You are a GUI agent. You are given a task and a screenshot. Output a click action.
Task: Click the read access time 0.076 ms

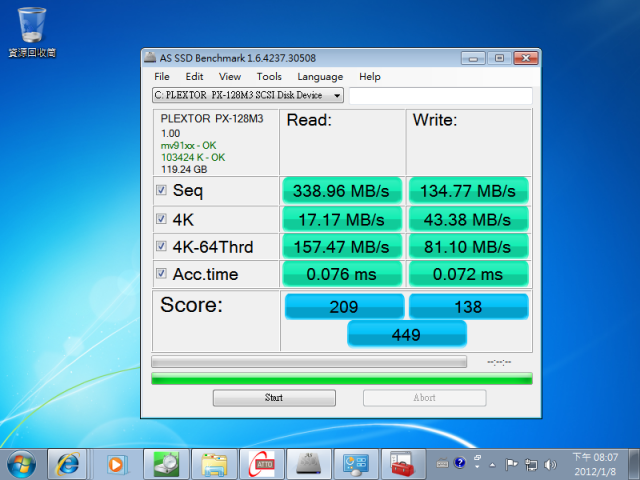(342, 274)
